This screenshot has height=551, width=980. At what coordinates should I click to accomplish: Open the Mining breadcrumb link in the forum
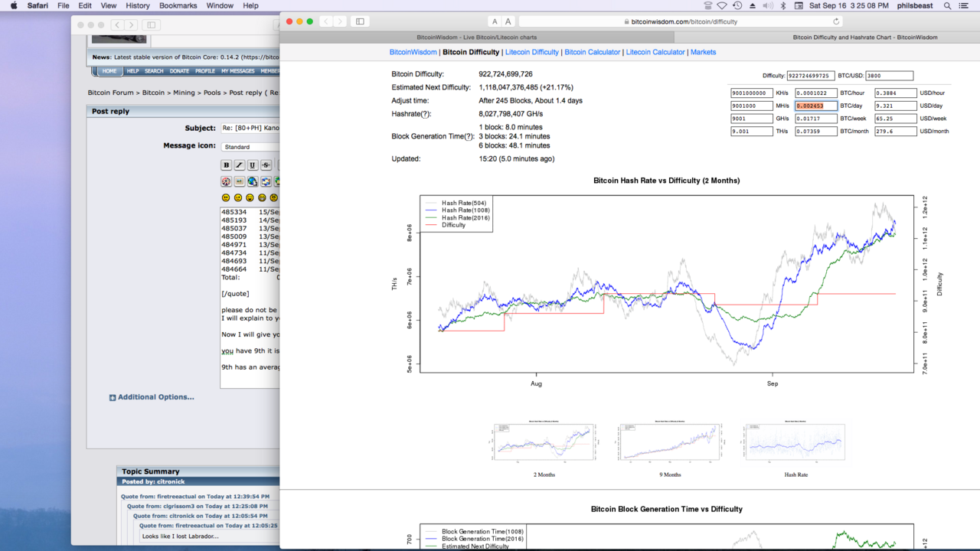[x=184, y=93]
